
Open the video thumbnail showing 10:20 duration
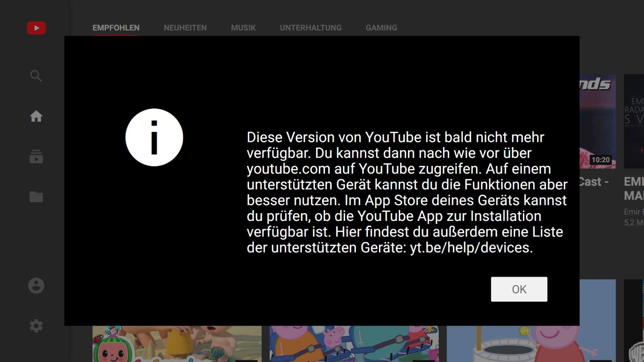[597, 121]
